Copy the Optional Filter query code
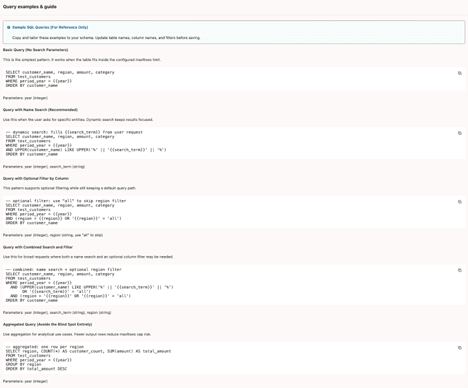Screen dimensions: 468x388 click(460, 202)
